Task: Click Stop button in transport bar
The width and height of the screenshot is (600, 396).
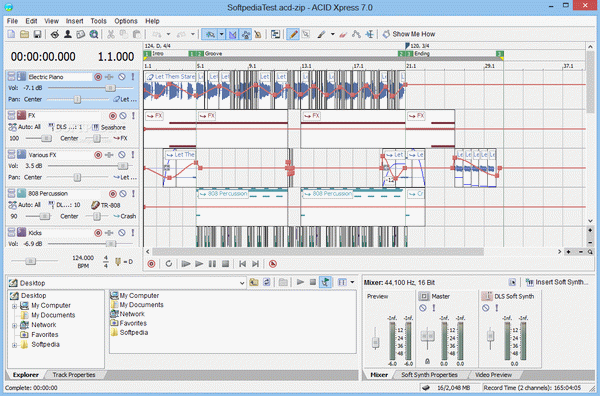Action: [225, 264]
